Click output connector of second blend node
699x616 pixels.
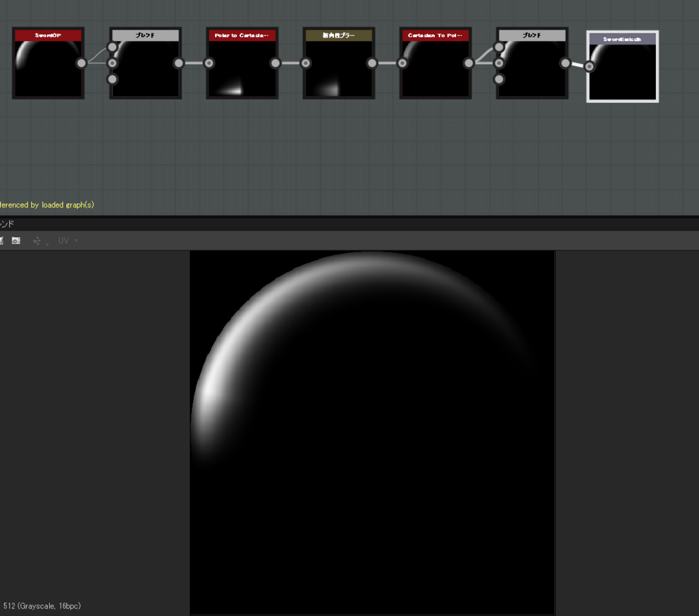[565, 63]
